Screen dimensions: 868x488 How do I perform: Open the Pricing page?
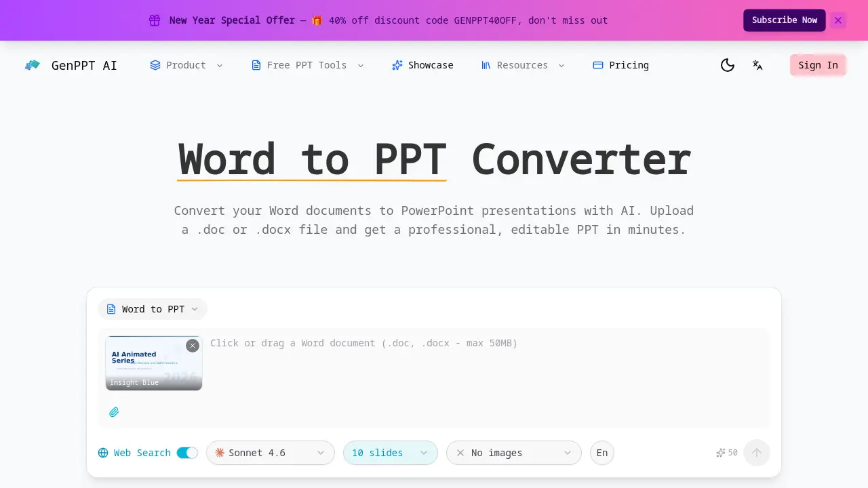click(x=621, y=65)
